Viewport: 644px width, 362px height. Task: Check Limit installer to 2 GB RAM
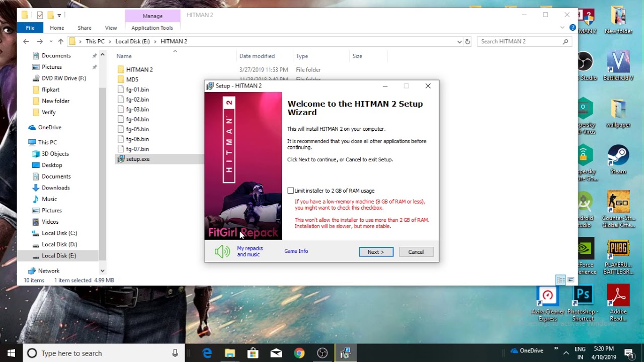(290, 191)
